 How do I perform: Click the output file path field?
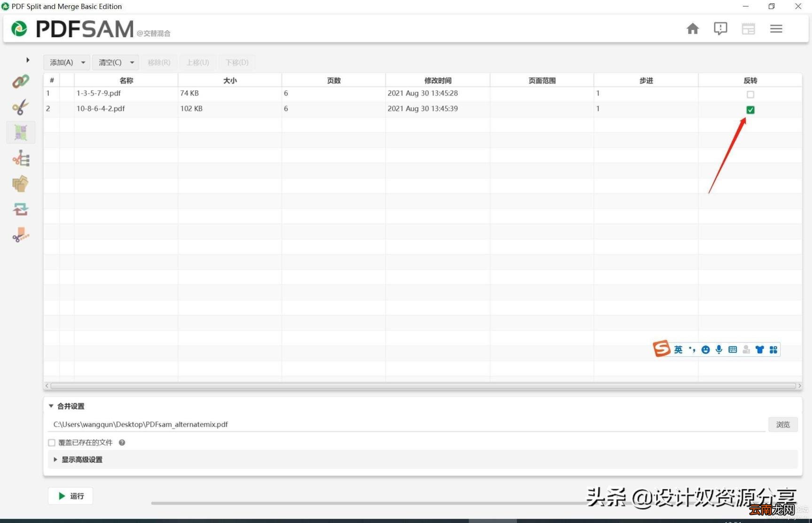pos(406,424)
